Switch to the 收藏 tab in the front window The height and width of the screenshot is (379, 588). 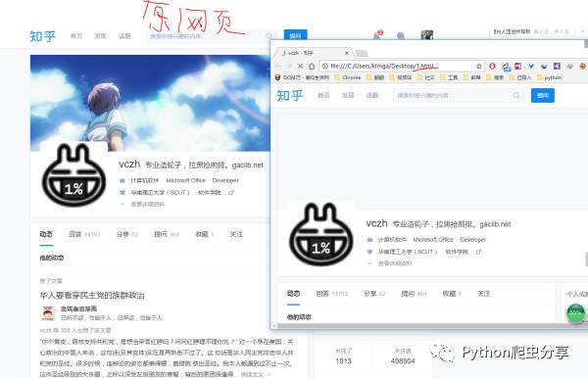452,294
